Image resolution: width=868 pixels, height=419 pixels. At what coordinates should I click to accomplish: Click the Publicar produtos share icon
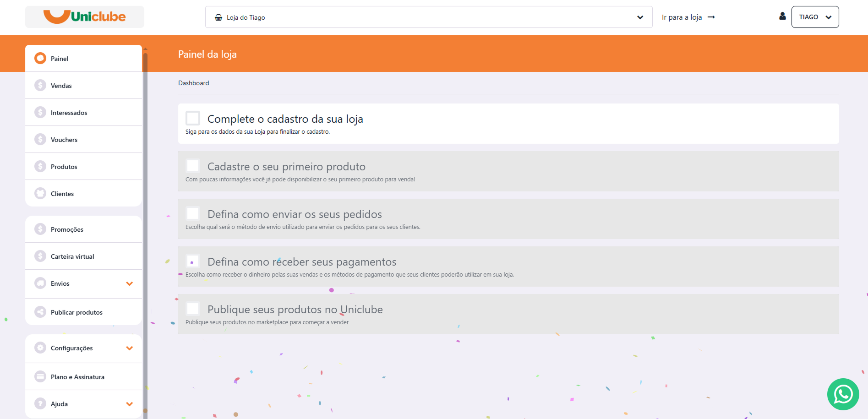pyautogui.click(x=40, y=312)
